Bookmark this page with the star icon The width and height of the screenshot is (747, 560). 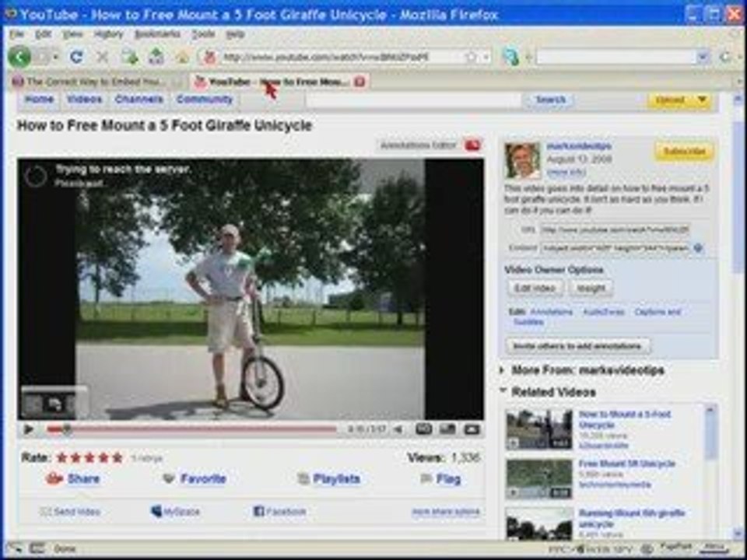(471, 58)
